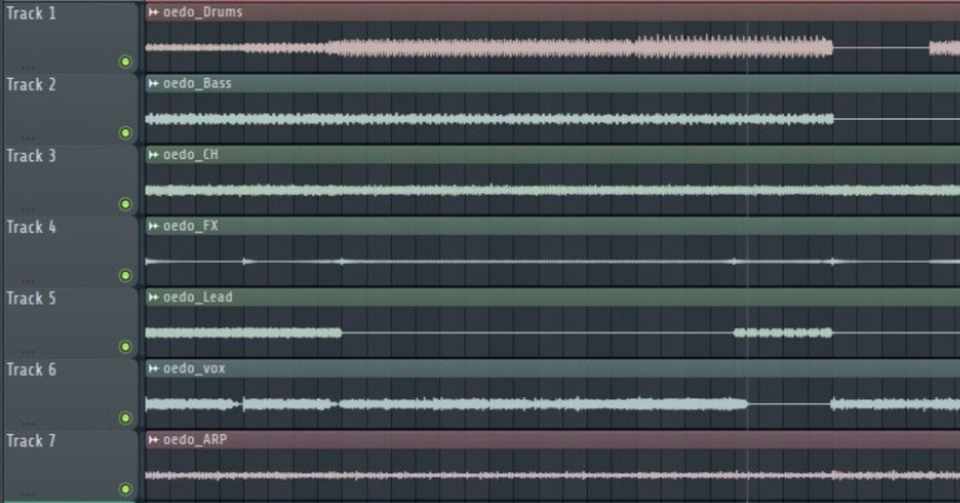Mute Track 6 using its green LED
This screenshot has width=960, height=503.
point(125,418)
